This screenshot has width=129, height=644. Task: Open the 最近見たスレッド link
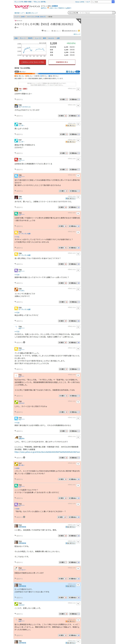[x=32, y=13]
